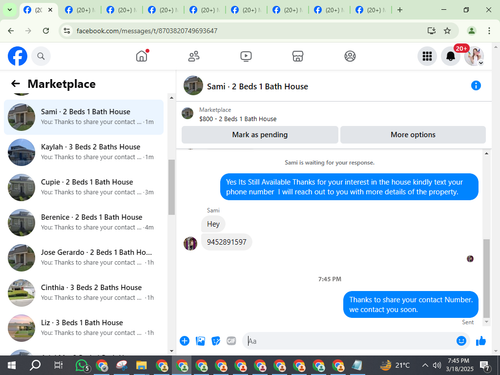Open the Facebook logo home link
The width and height of the screenshot is (500, 375).
17,56
